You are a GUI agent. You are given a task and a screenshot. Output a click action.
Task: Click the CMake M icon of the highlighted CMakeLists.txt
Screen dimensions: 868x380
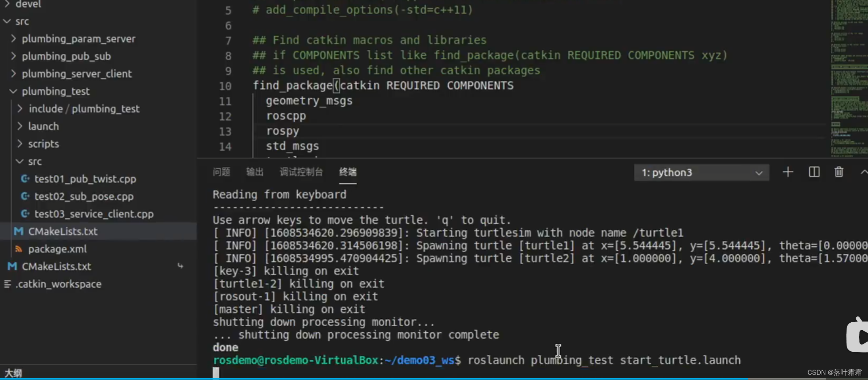click(x=18, y=231)
